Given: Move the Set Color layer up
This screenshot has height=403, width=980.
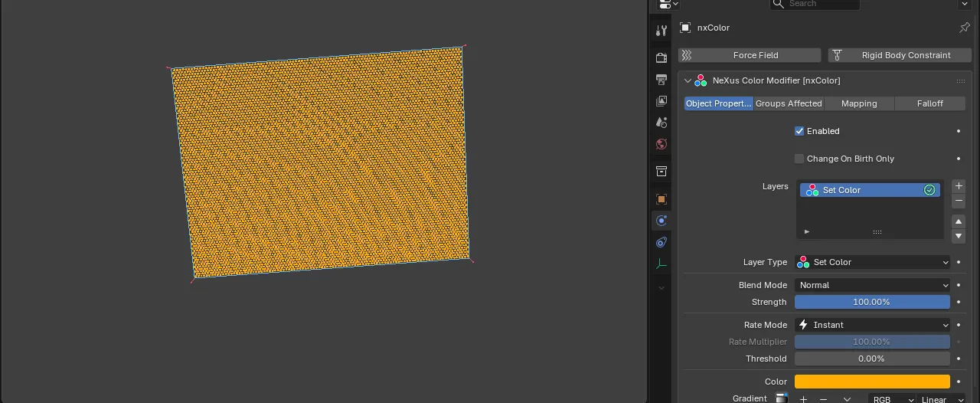Looking at the screenshot, I should point(959,221).
